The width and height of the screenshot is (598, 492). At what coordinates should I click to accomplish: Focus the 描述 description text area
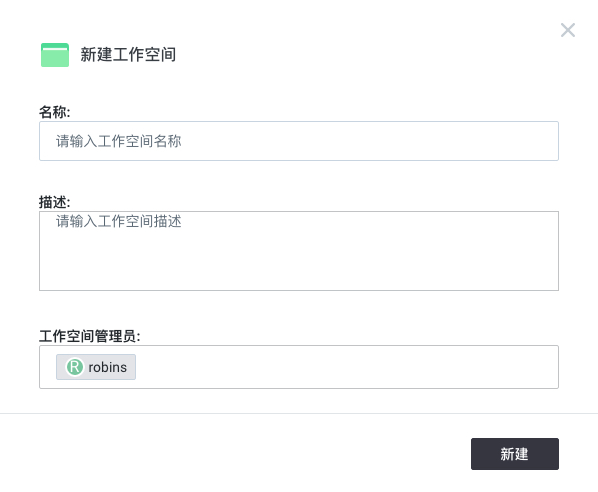coord(299,251)
